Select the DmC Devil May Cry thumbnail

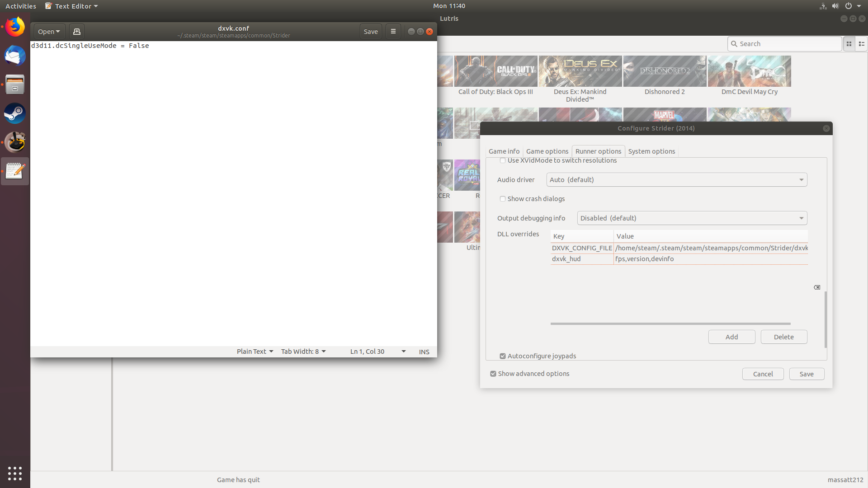click(x=749, y=71)
